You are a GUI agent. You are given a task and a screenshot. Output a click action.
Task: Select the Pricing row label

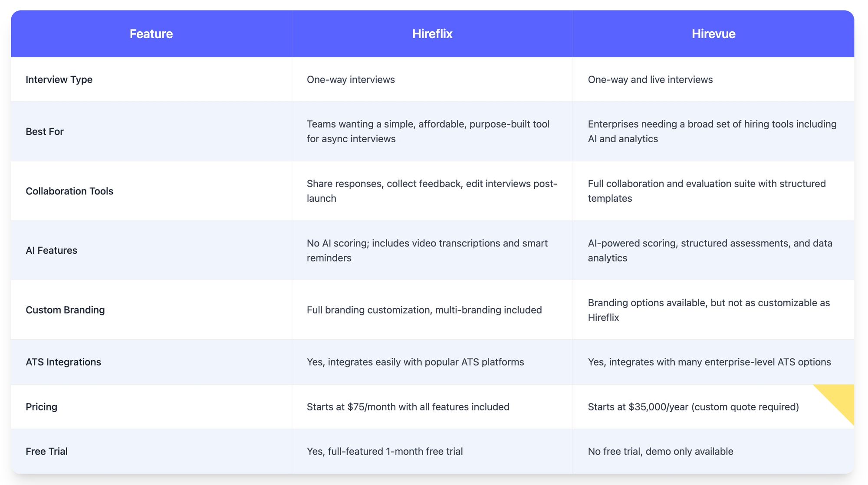pyautogui.click(x=41, y=406)
